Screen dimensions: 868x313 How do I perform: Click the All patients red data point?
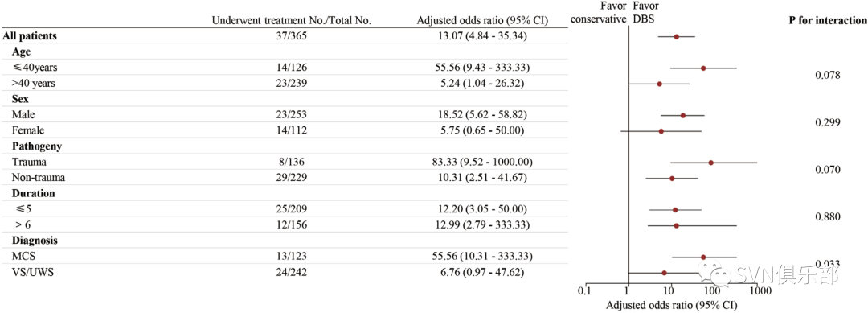pos(677,36)
